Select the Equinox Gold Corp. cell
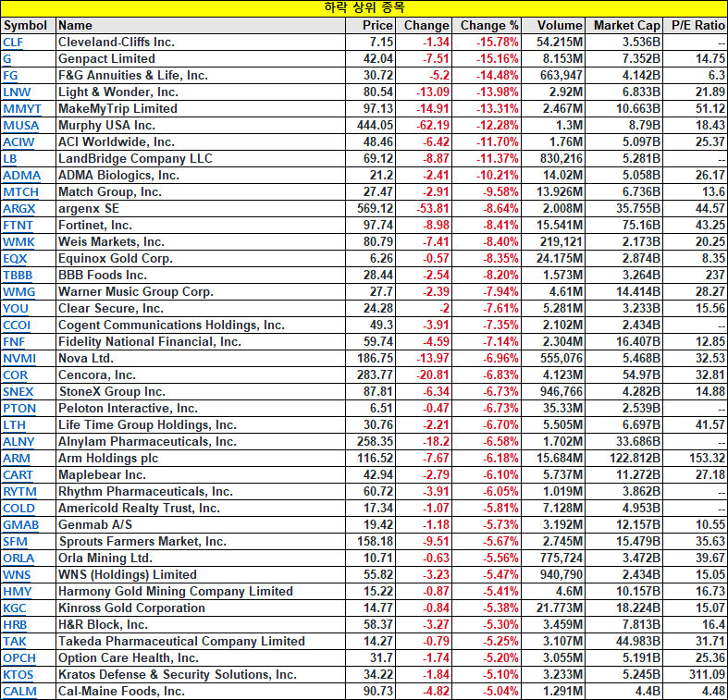 [x=201, y=259]
